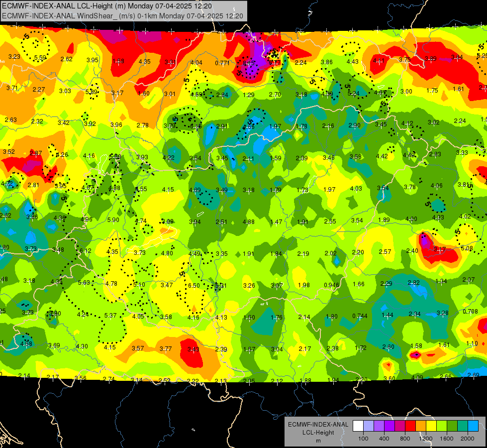The image size is (487, 448).
Task: Select the bright blue legend swatch
Action: (x=473, y=426)
